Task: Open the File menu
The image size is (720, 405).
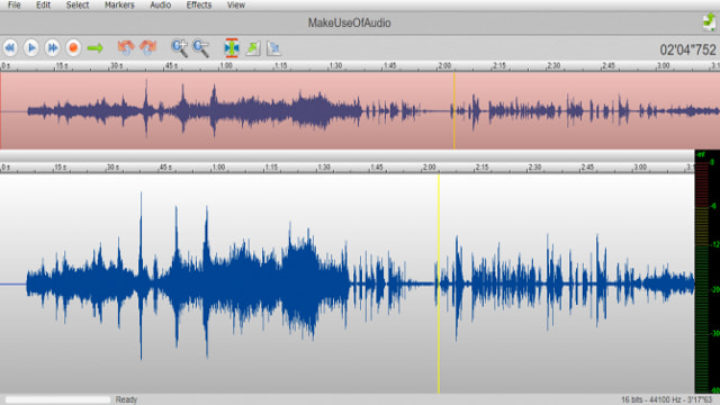Action: click(14, 5)
